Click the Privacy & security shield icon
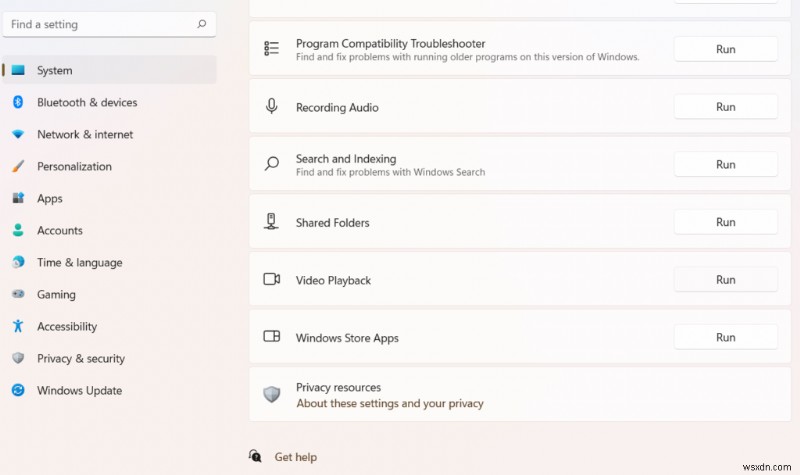The width and height of the screenshot is (800, 475). (18, 358)
